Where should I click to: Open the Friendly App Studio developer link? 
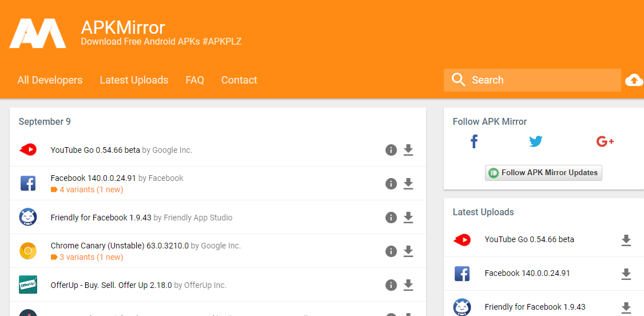198,218
